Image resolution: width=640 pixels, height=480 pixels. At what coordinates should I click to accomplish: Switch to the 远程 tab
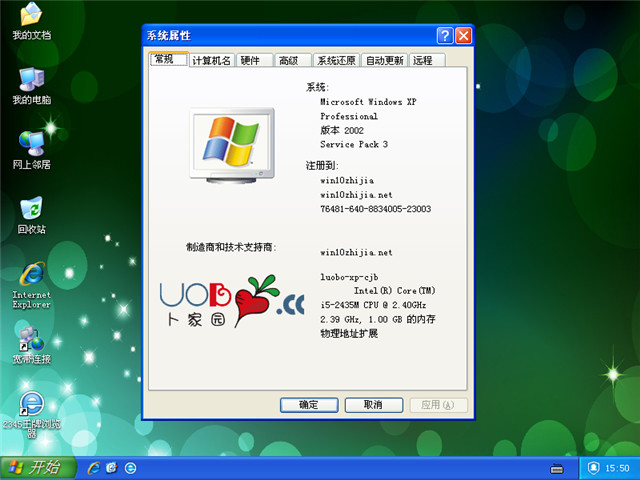pyautogui.click(x=427, y=60)
